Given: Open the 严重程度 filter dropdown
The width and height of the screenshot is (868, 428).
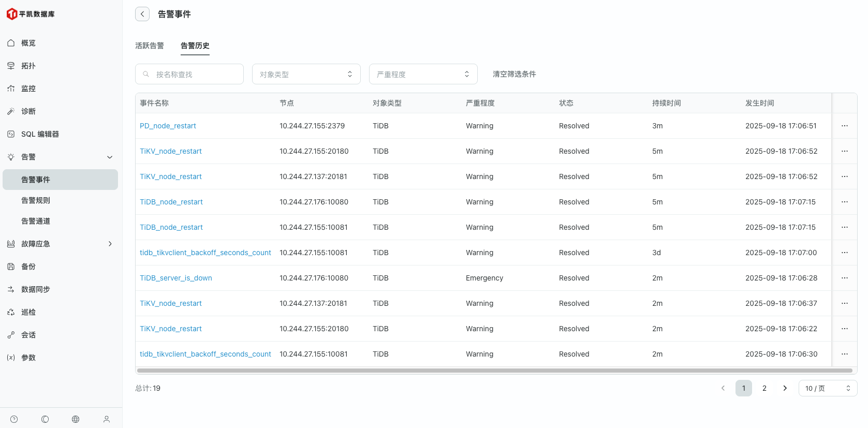Looking at the screenshot, I should (423, 74).
